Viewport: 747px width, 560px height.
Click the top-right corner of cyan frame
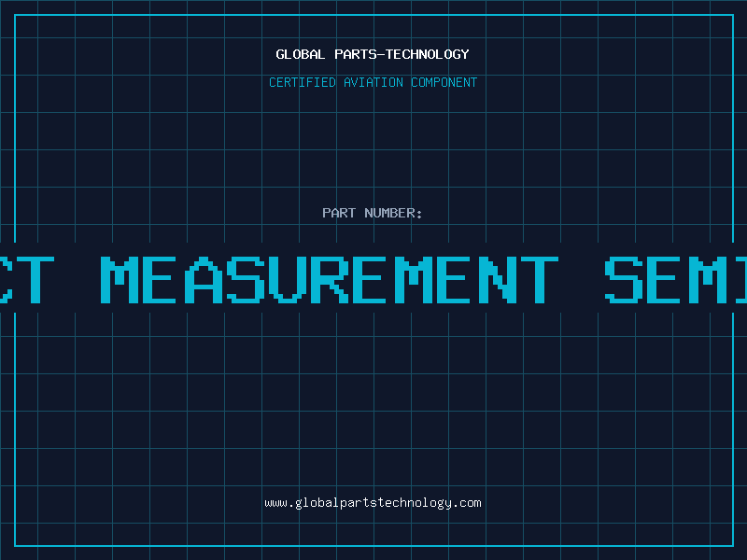click(x=733, y=15)
